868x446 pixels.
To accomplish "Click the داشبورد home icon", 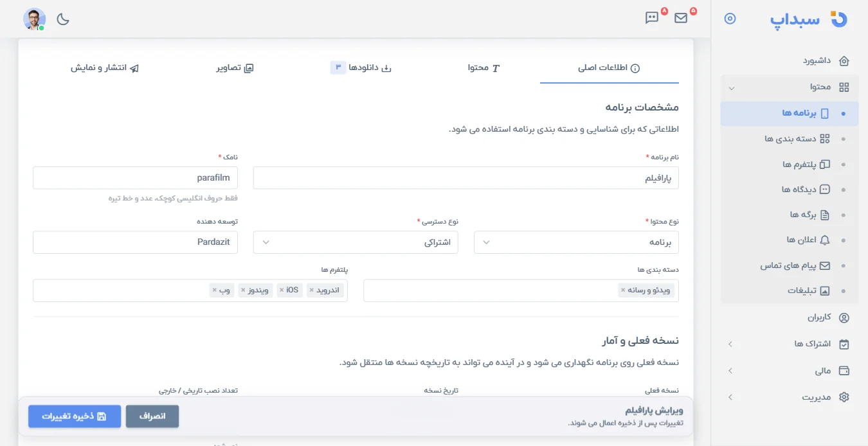I will click(844, 61).
